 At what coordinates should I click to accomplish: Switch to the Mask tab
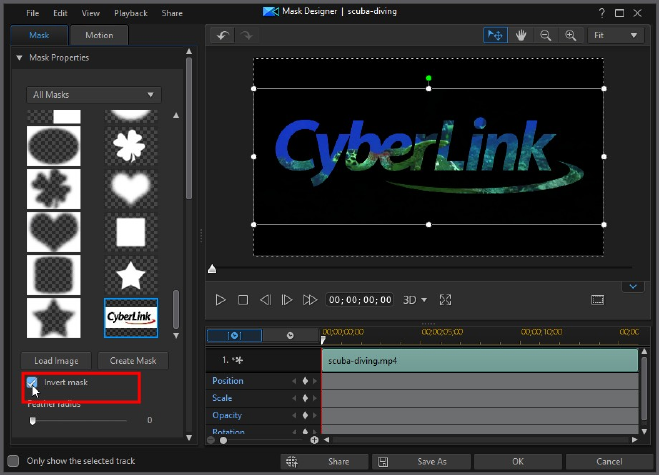pyautogui.click(x=39, y=35)
